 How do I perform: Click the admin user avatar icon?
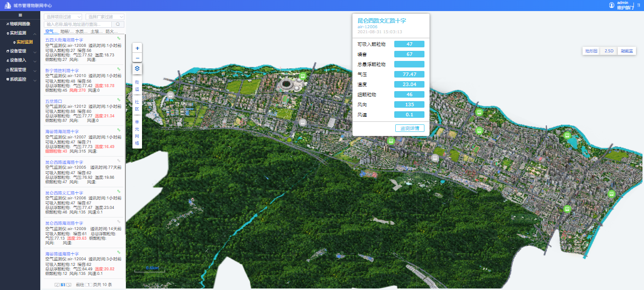(x=612, y=5)
